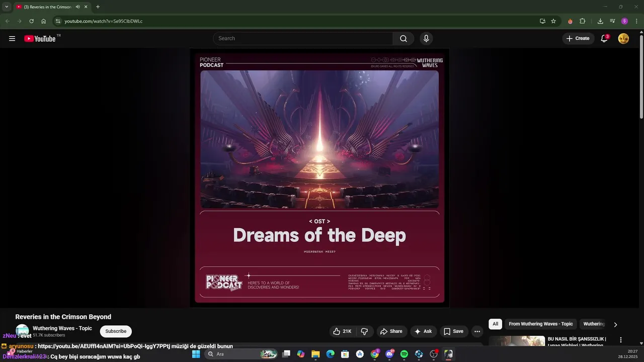Reload the YouTube page

tap(31, 21)
